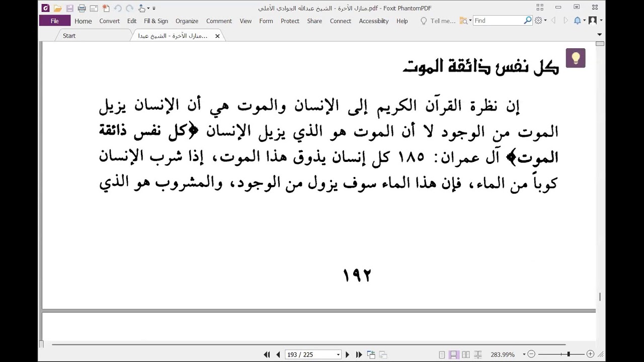Go to the next page
Viewport: 644px width, 362px height.
point(347,354)
